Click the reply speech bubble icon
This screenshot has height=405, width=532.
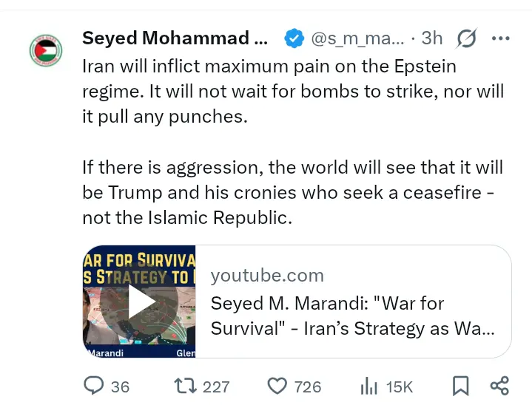[x=94, y=386]
